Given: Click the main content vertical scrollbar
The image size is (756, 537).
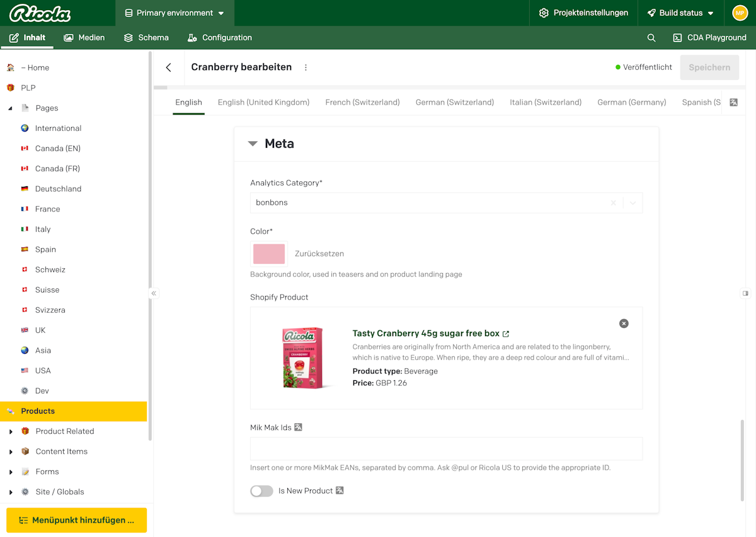Looking at the screenshot, I should tap(742, 460).
